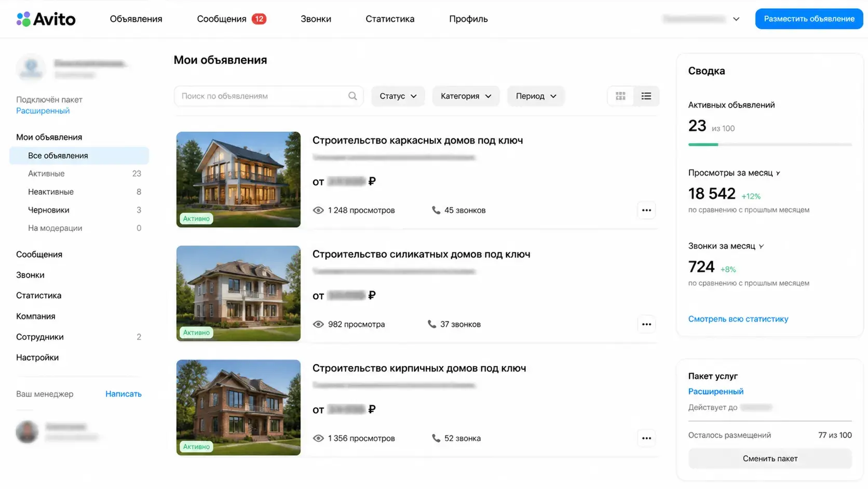
Task: Click the views eye icon on the frame houses listing
Action: tap(318, 210)
